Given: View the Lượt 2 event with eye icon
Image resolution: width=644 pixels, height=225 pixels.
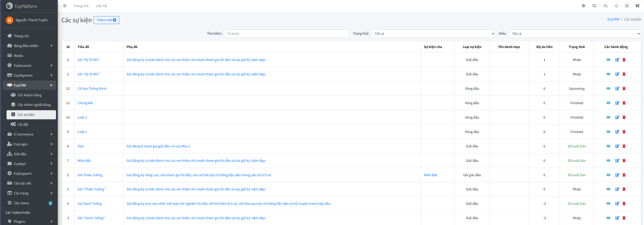Looking at the screenshot, I should point(608,117).
